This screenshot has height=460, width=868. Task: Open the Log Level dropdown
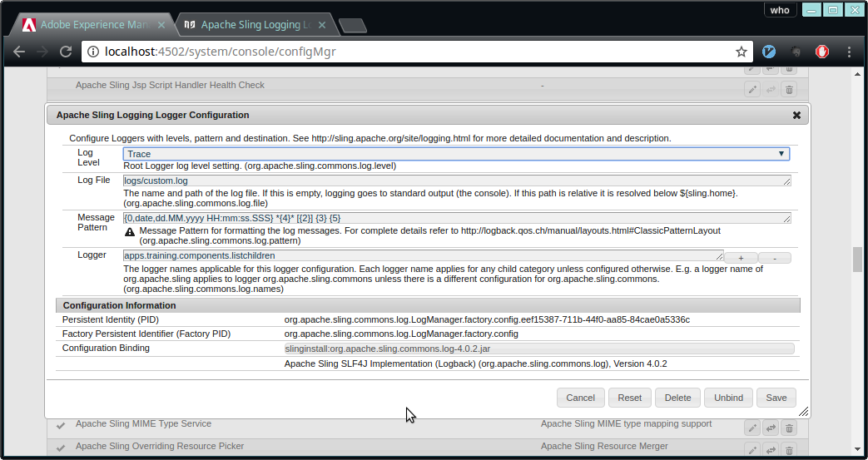point(456,154)
